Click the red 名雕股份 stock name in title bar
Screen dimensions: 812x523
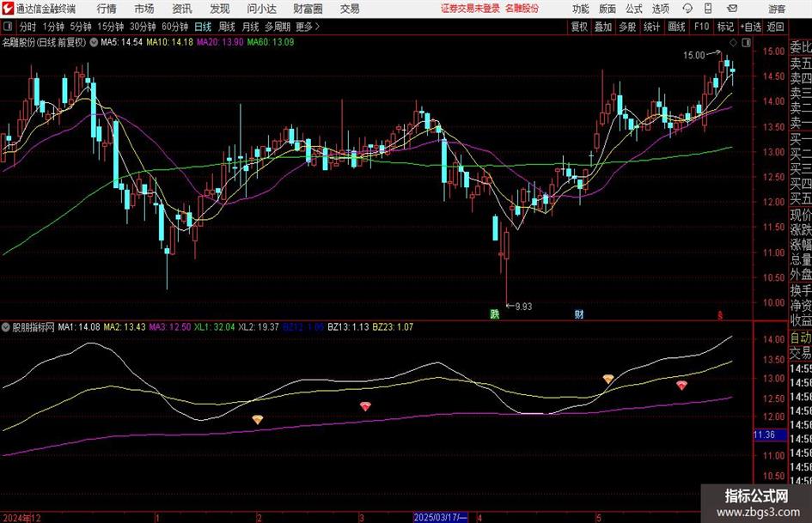pyautogui.click(x=522, y=9)
